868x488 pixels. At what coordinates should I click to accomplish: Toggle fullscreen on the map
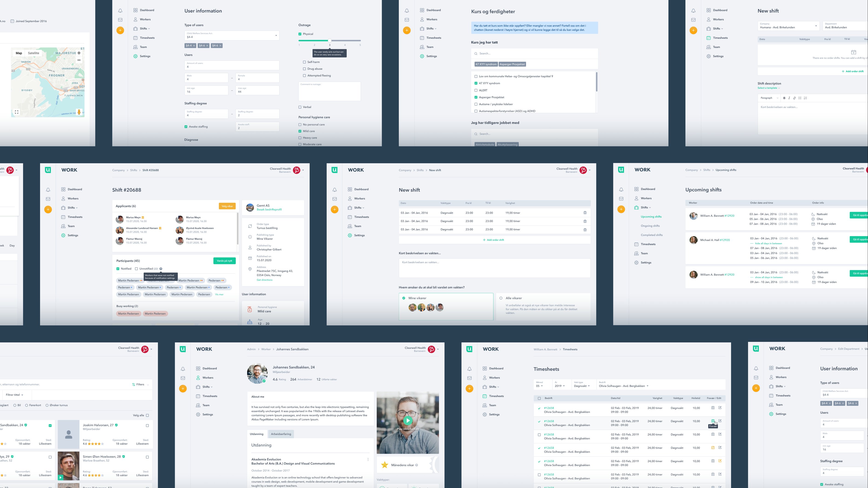coord(17,112)
